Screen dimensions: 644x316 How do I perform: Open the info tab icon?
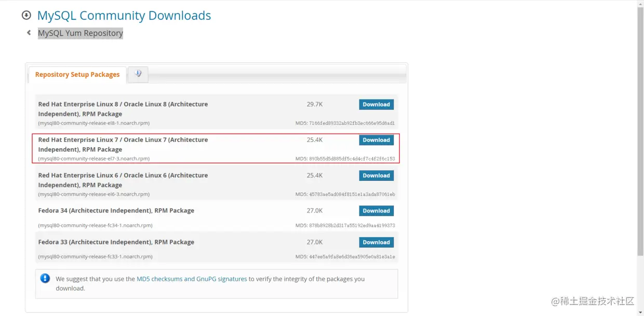[138, 74]
